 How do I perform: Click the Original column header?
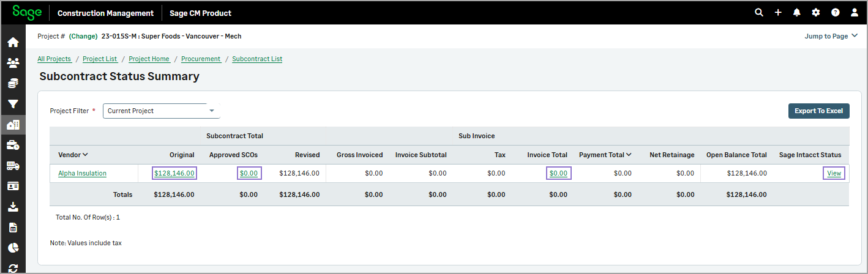coord(182,155)
